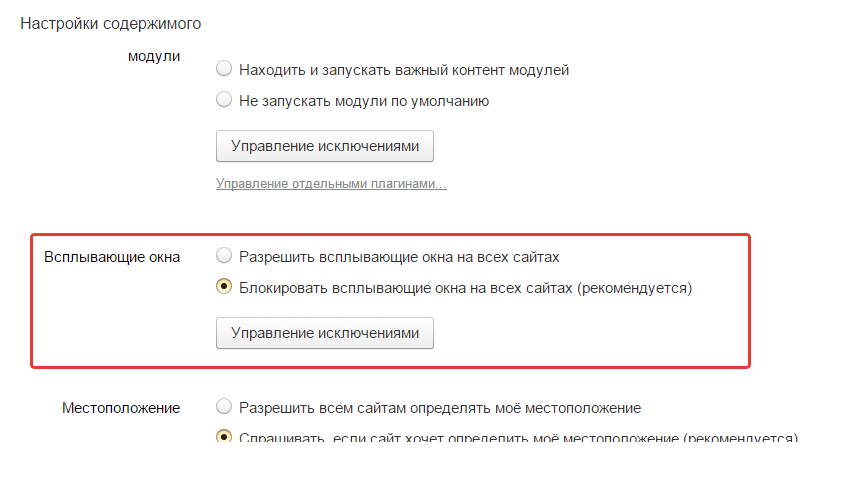
Task: Select 'Спрашивать, если сайт хочет определить' location radio
Action: (x=224, y=435)
